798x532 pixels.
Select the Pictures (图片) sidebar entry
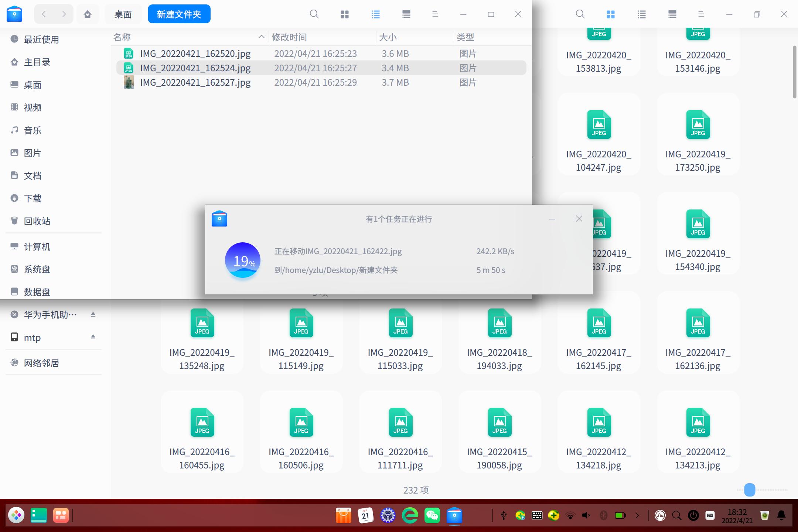[32, 153]
